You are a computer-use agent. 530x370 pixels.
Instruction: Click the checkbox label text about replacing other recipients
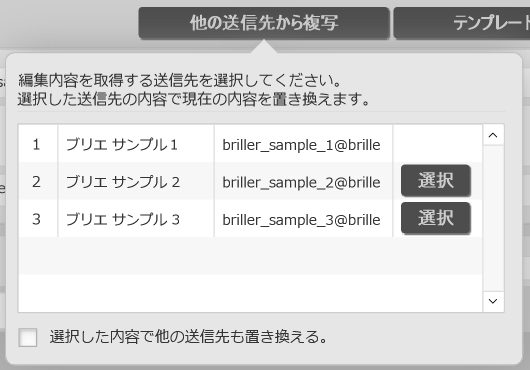tap(189, 337)
